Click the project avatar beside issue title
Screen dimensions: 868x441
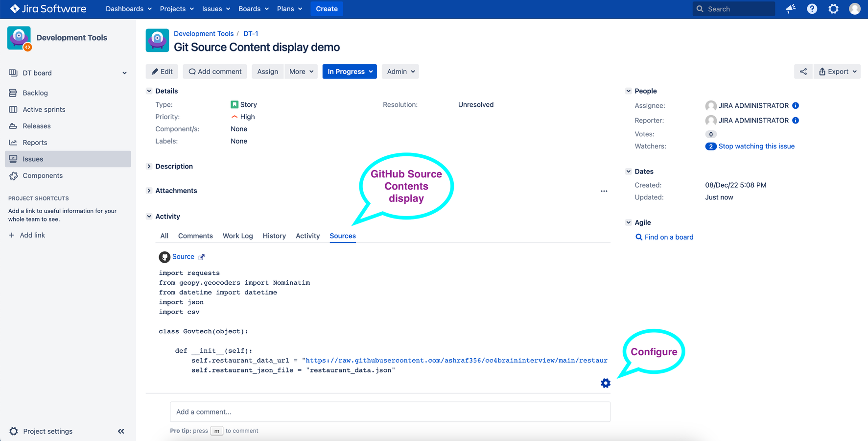point(157,40)
